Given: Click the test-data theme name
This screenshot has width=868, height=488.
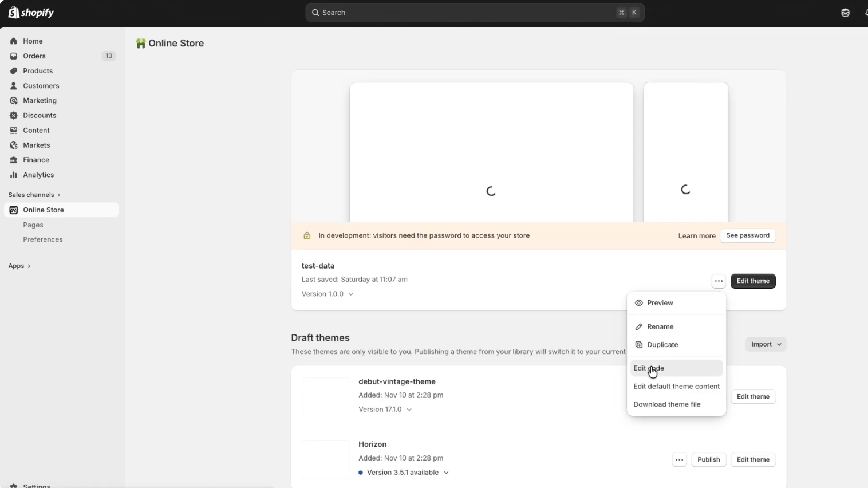Looking at the screenshot, I should click(x=318, y=266).
